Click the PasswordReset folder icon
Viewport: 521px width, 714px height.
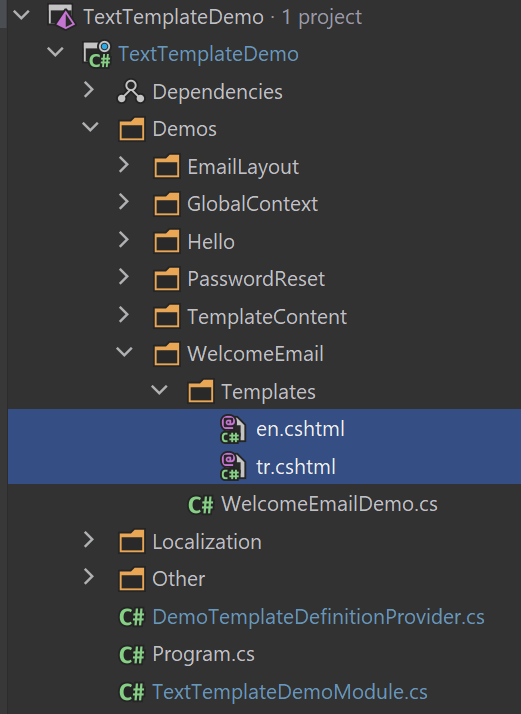click(x=167, y=279)
